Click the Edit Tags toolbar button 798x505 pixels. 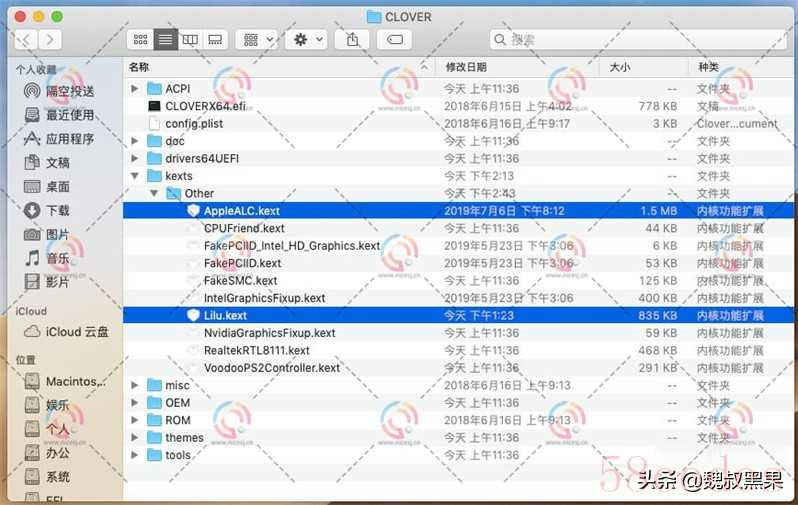click(394, 40)
